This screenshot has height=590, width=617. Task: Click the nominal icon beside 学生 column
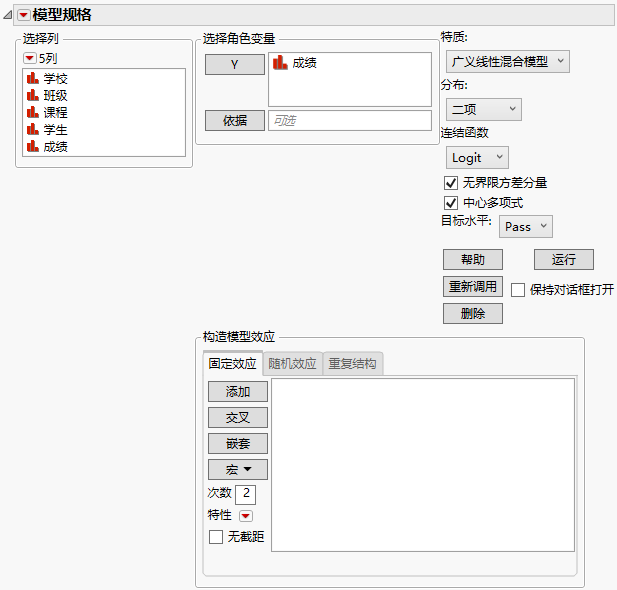[33, 129]
